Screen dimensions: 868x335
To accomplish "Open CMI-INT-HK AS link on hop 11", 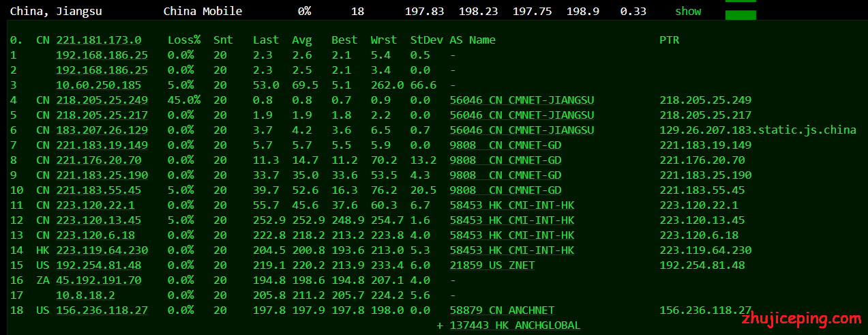I will [512, 205].
